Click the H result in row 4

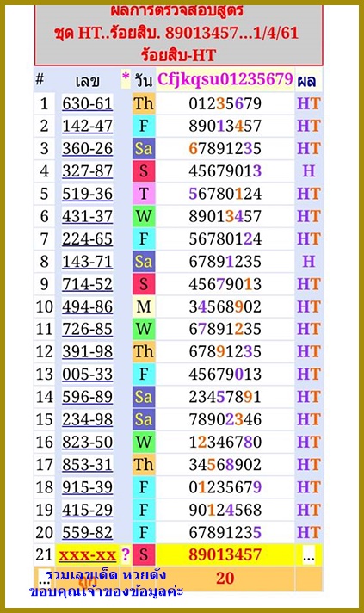pyautogui.click(x=309, y=171)
